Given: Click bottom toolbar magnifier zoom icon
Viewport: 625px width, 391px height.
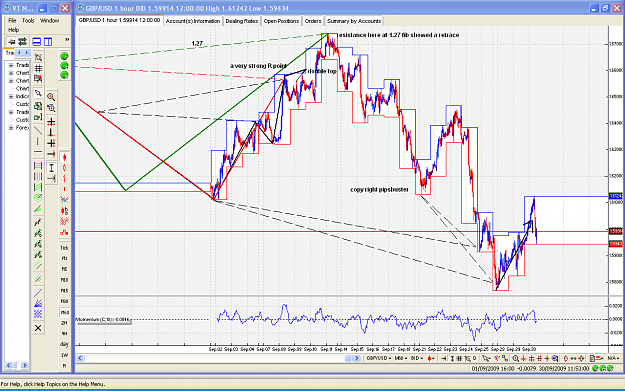Looking at the screenshot, I should pyautogui.click(x=516, y=358).
